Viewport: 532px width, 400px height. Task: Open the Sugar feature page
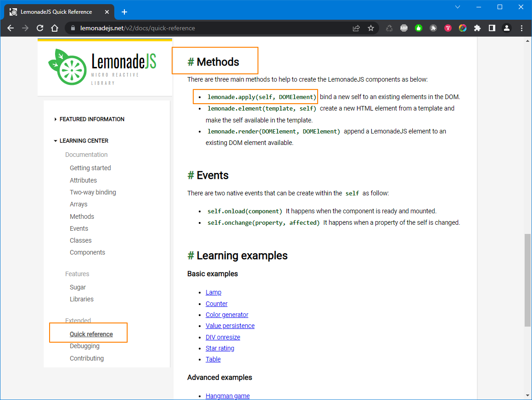[78, 287]
